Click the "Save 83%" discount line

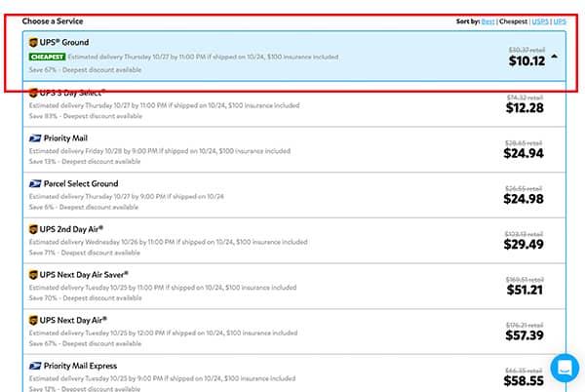pos(86,116)
